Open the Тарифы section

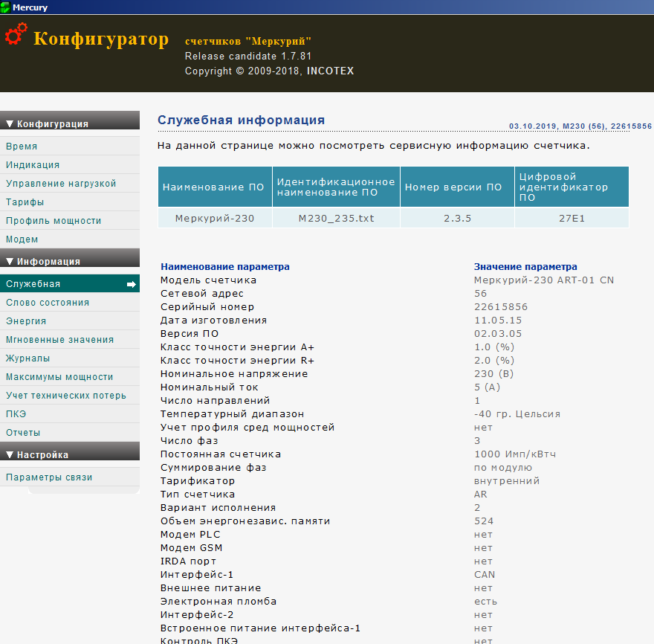(70, 202)
